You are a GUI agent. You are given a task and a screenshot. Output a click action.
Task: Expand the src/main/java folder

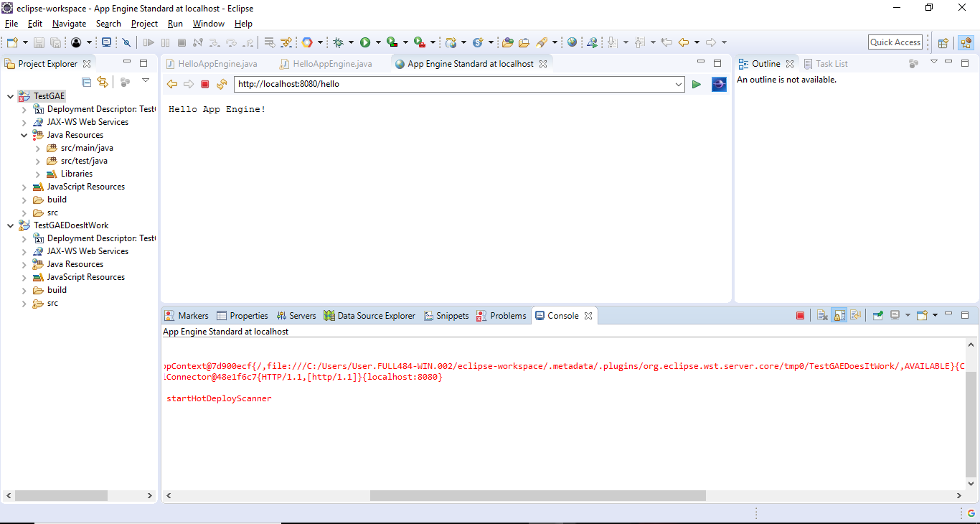pyautogui.click(x=37, y=148)
